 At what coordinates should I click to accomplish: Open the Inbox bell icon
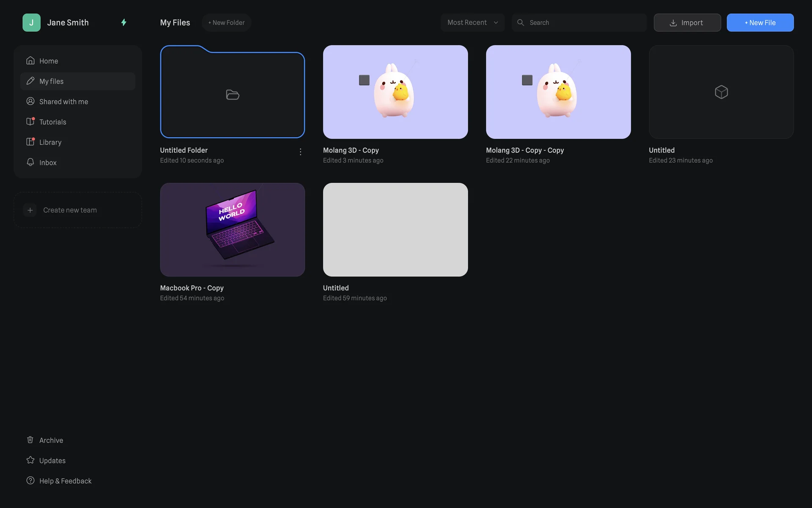click(30, 162)
